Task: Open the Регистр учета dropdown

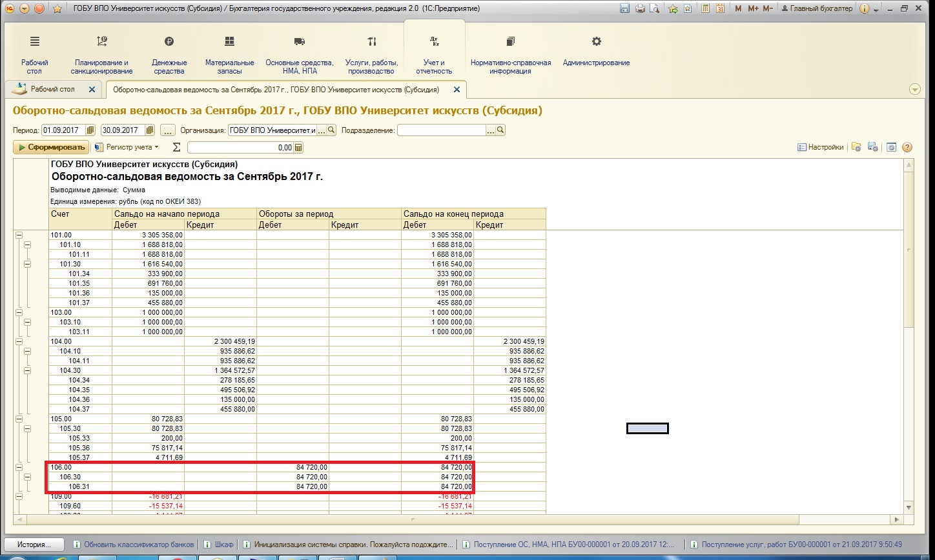Action: tap(127, 147)
